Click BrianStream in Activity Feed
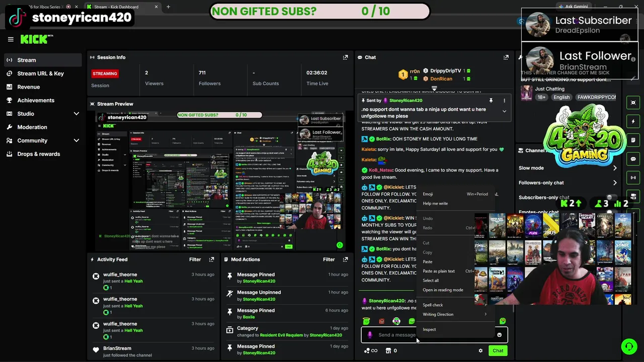The image size is (644, 362). click(117, 348)
